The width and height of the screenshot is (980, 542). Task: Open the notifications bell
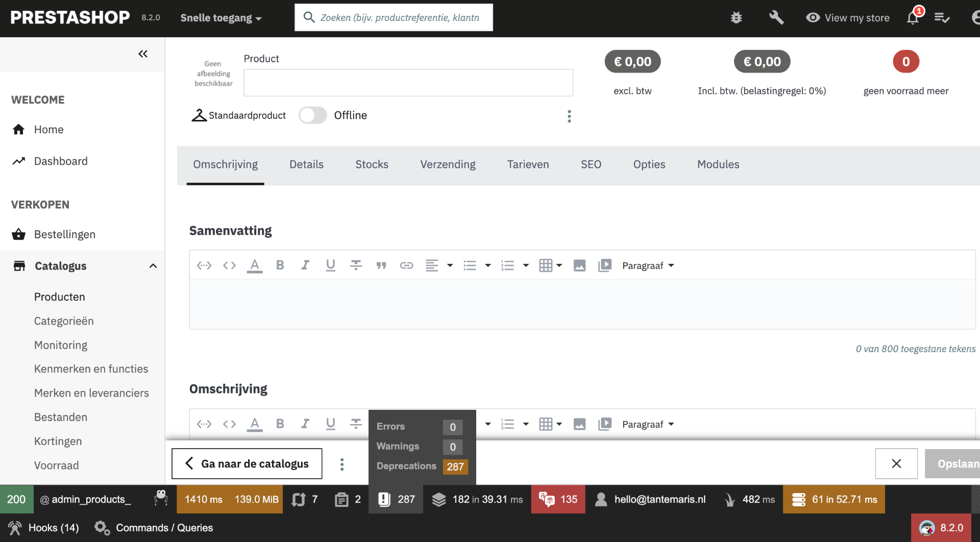click(x=913, y=18)
